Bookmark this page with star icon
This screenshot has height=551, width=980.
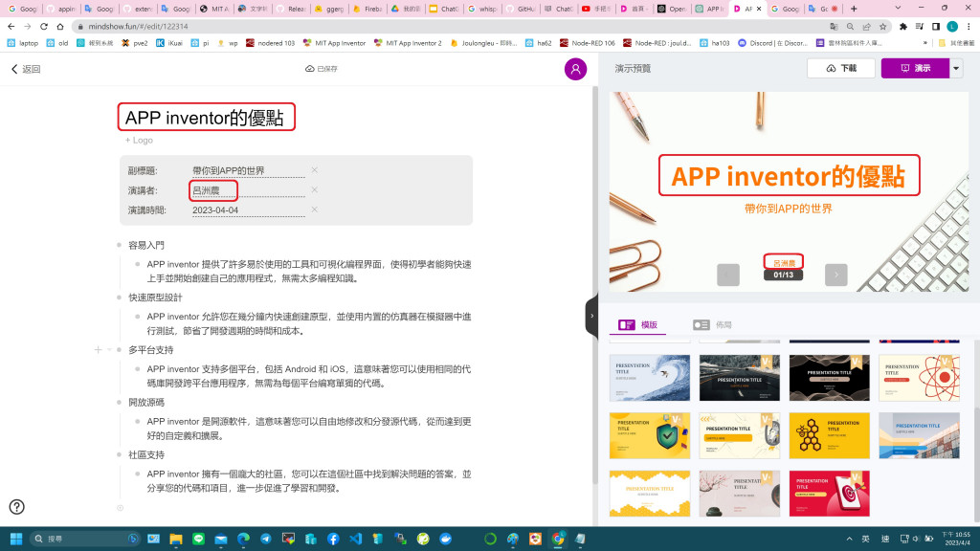(882, 26)
